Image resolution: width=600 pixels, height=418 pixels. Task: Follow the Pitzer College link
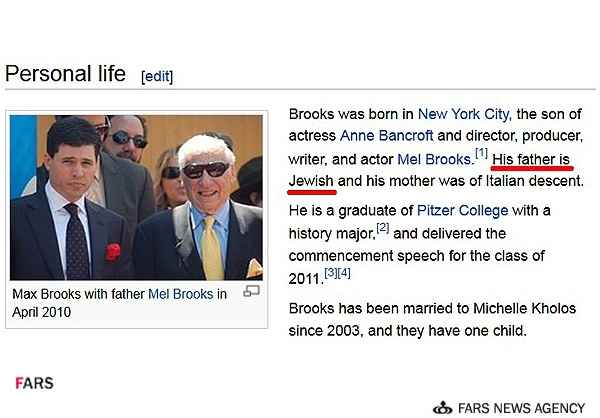[x=463, y=211]
